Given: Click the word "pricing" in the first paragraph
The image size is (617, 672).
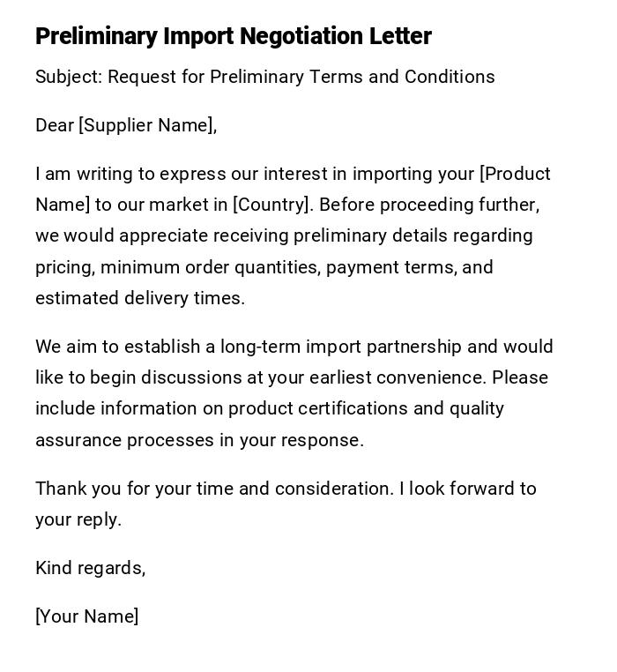Looking at the screenshot, I should (x=64, y=267).
